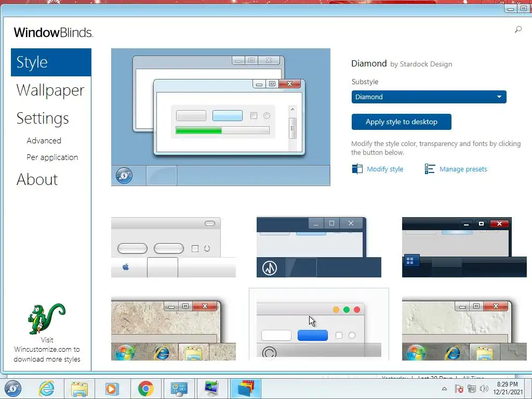Click the Stardock start button orb
Screen dimensions: 532x399
pyautogui.click(x=13, y=389)
